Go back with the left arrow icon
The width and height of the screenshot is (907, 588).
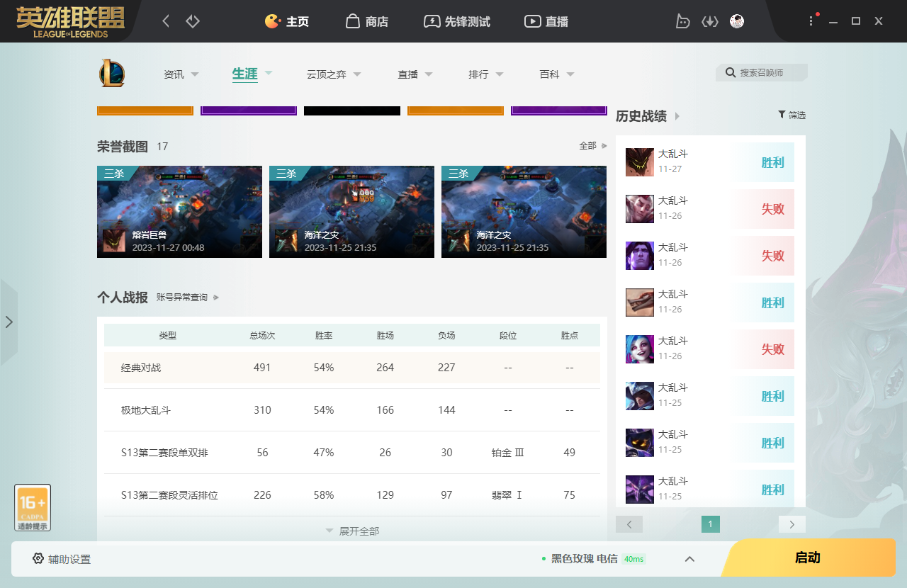(x=166, y=21)
